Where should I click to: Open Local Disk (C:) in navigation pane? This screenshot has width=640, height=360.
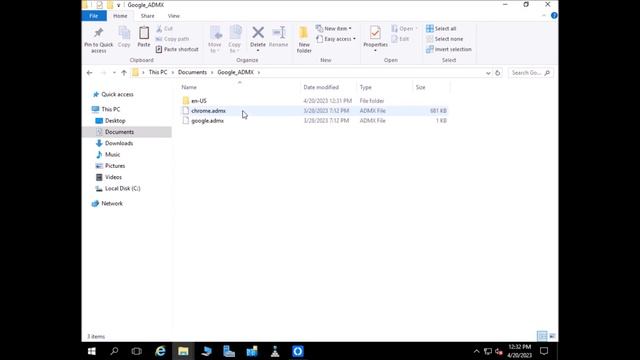[118, 189]
